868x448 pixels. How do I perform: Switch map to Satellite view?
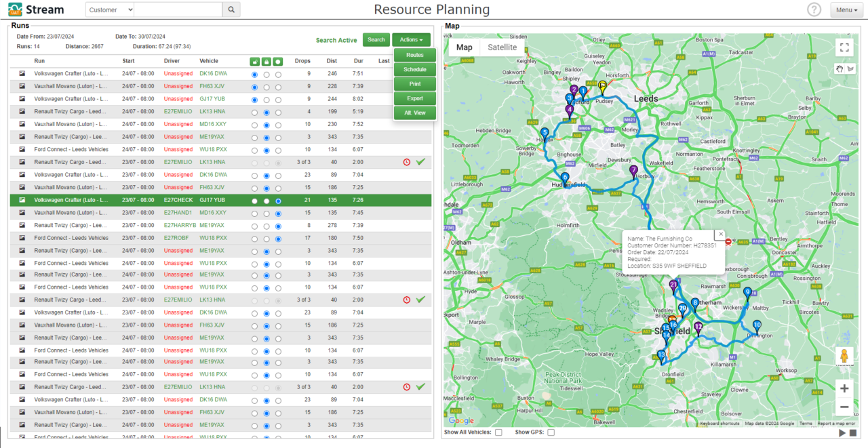pyautogui.click(x=502, y=47)
